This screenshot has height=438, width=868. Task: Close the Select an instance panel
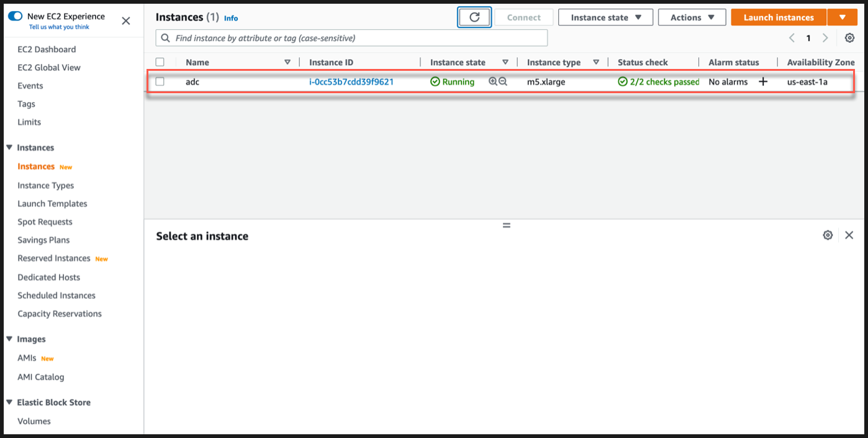pos(849,235)
